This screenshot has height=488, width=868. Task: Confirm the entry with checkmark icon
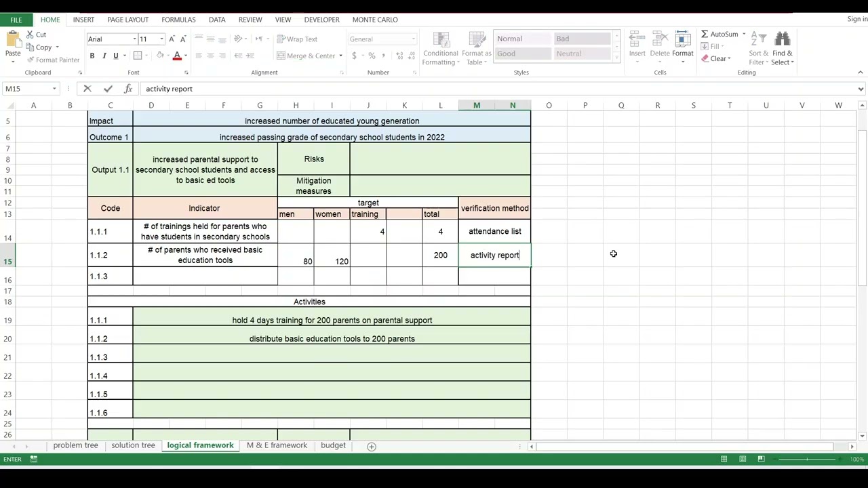108,89
